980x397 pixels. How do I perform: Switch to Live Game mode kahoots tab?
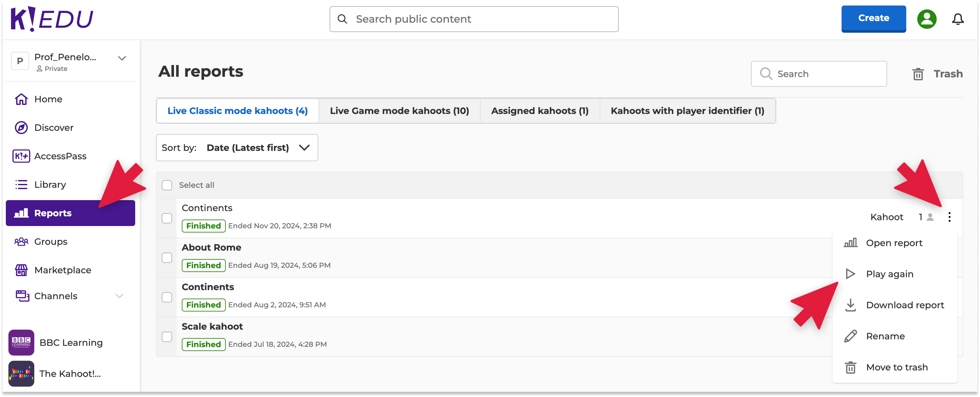click(x=399, y=111)
